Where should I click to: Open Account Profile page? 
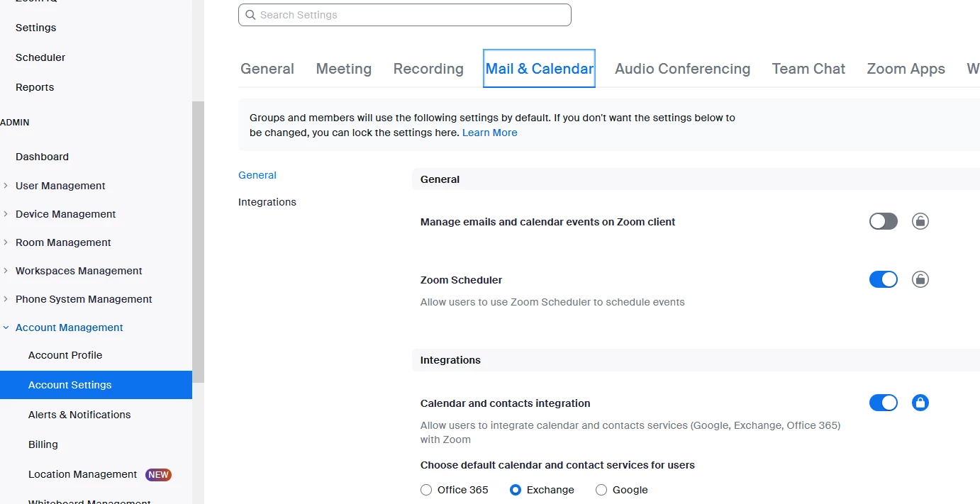coord(65,355)
